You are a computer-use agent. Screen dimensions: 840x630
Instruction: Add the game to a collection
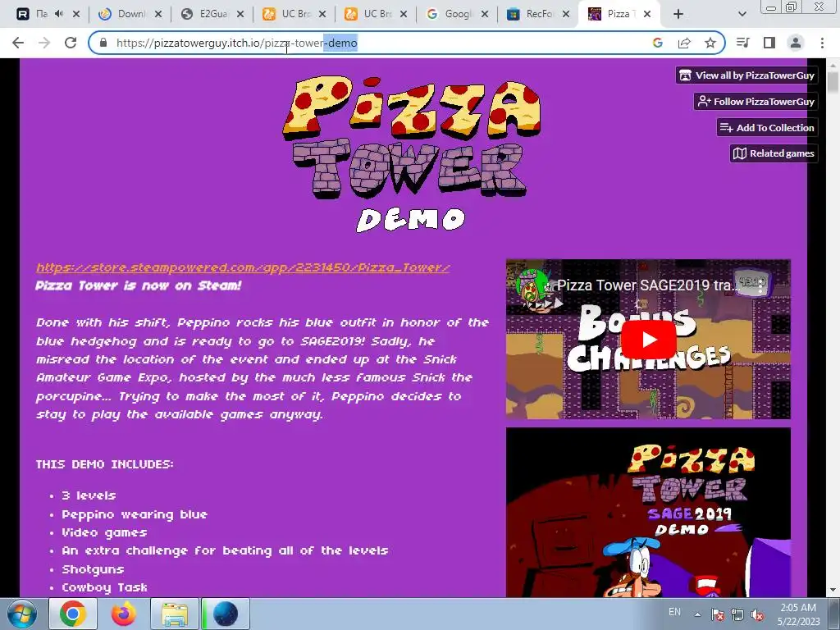pos(767,127)
